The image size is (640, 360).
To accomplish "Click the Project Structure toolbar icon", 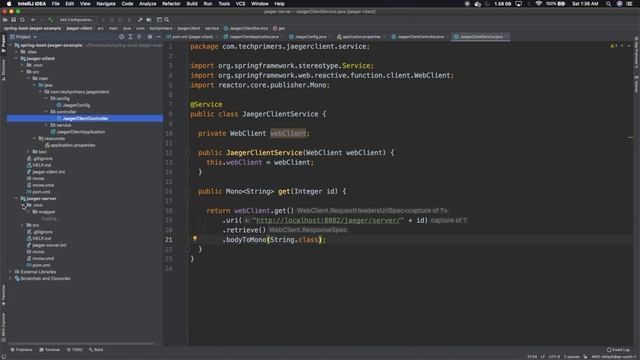I will (149, 20).
